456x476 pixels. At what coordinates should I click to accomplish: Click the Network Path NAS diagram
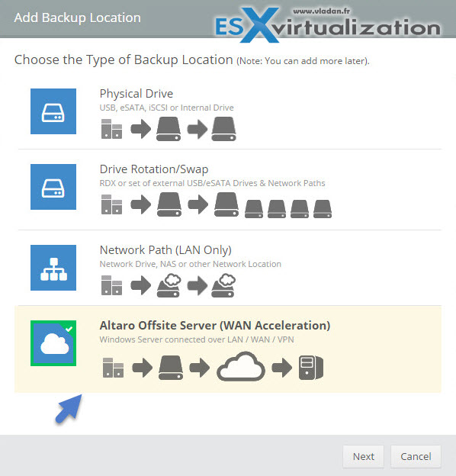(168, 285)
